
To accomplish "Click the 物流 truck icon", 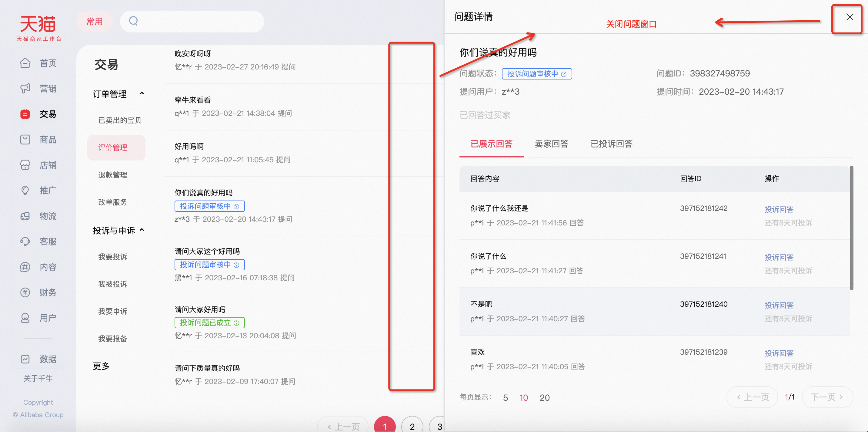I will pyautogui.click(x=25, y=216).
